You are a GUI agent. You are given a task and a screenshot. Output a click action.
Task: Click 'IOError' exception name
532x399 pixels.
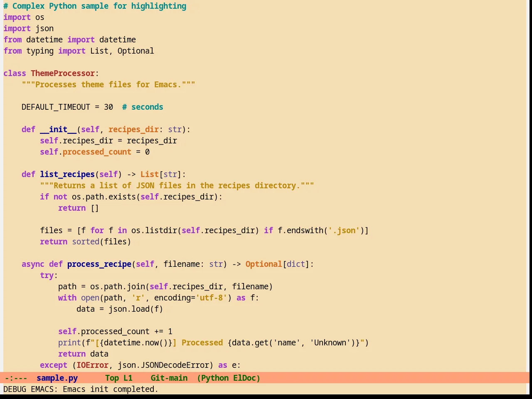(x=92, y=365)
